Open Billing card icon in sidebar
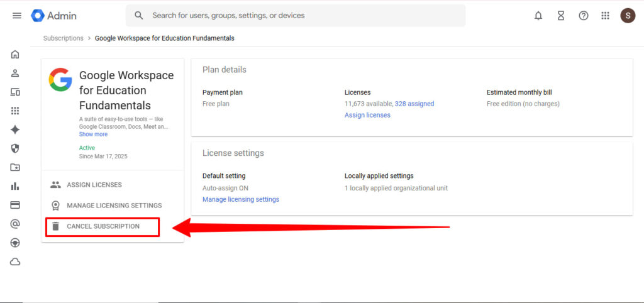 coord(15,205)
